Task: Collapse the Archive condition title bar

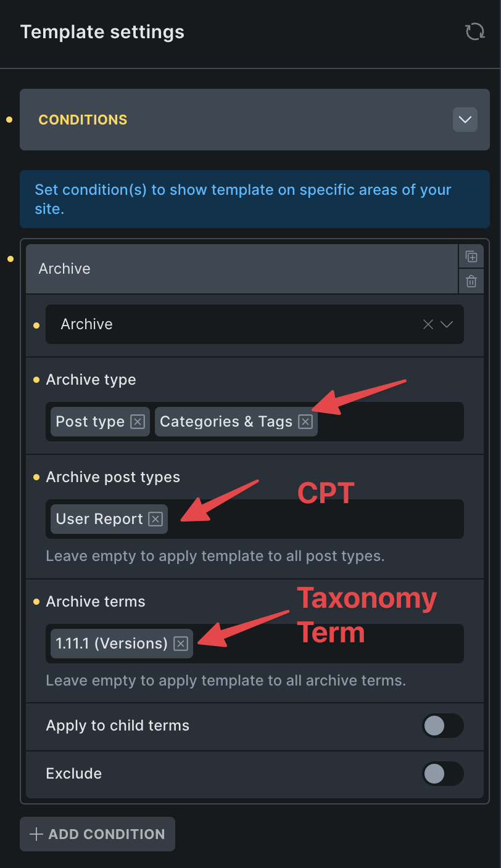Action: pos(241,269)
